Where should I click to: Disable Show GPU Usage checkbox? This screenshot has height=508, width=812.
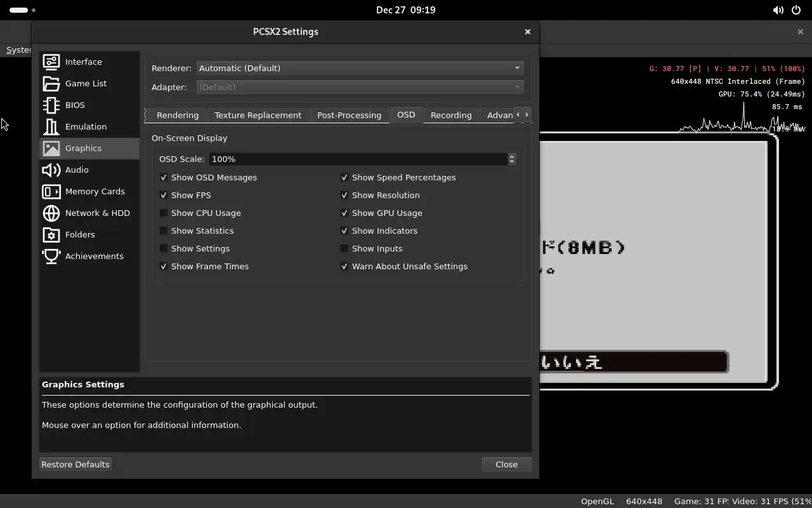[344, 213]
